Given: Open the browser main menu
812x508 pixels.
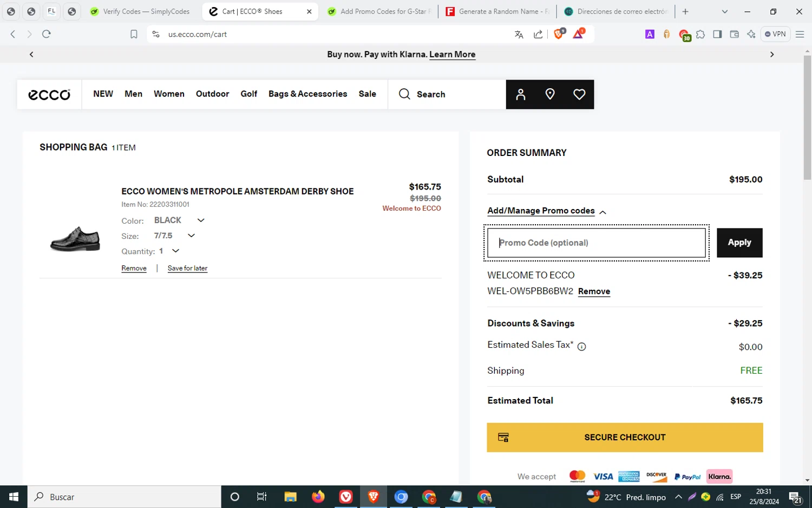Looking at the screenshot, I should tap(800, 34).
